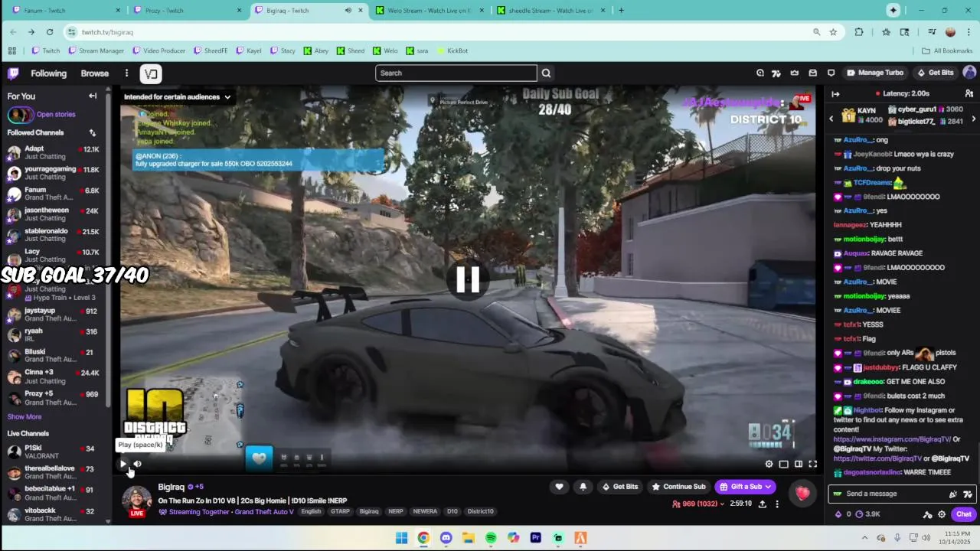The height and width of the screenshot is (551, 980).
Task: Open the stream more options dots
Action: point(777,504)
